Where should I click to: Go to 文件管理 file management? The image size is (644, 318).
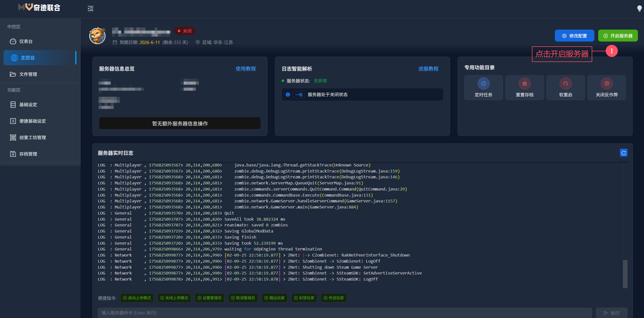click(28, 74)
